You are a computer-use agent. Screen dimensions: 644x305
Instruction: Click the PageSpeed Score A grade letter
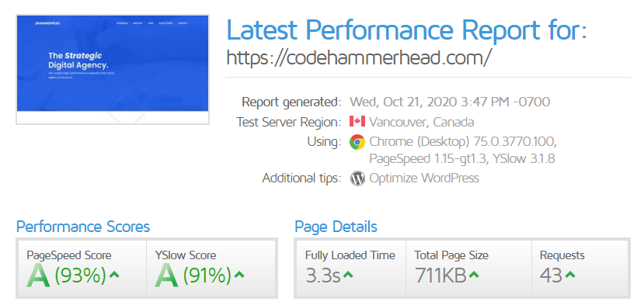pos(38,276)
